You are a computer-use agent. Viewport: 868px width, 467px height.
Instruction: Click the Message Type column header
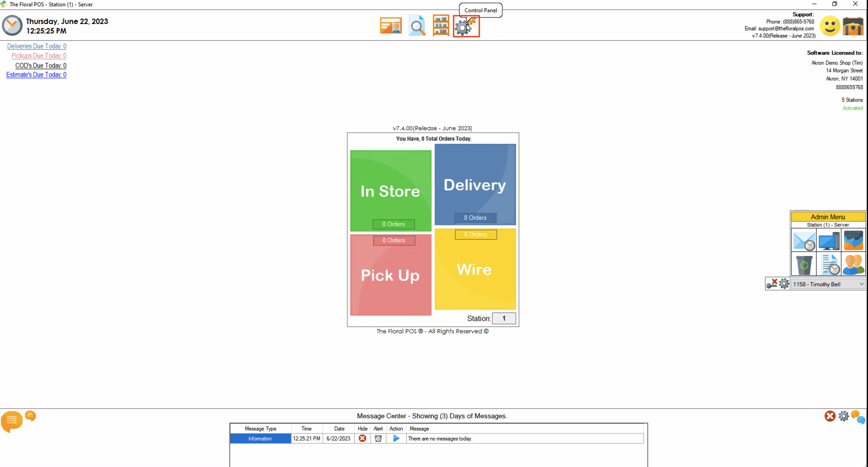pos(260,429)
